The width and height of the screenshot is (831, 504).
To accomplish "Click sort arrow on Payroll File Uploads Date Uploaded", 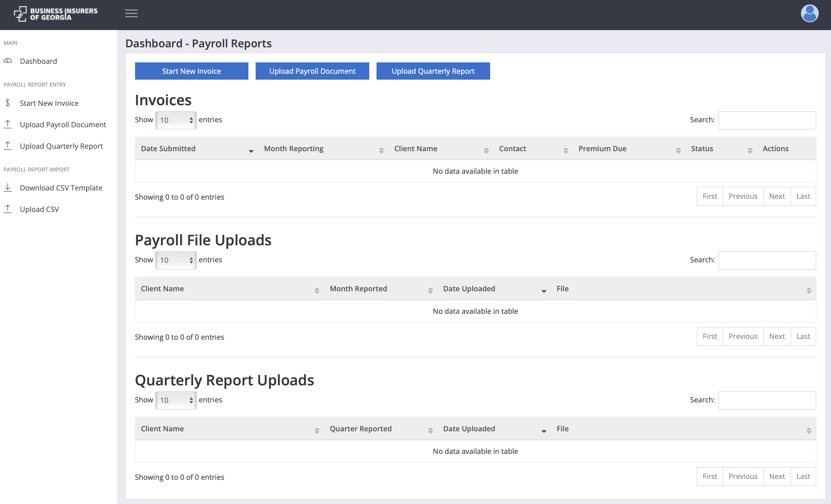I will (544, 291).
